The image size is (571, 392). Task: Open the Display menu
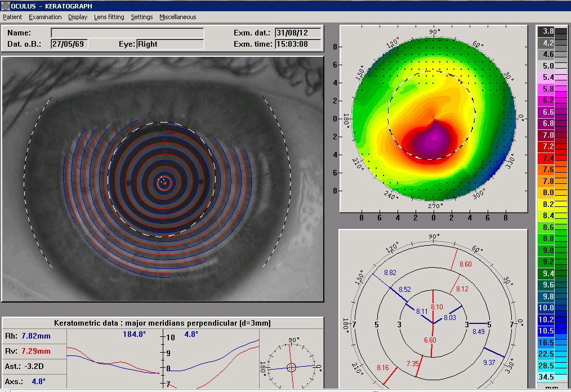coord(78,17)
